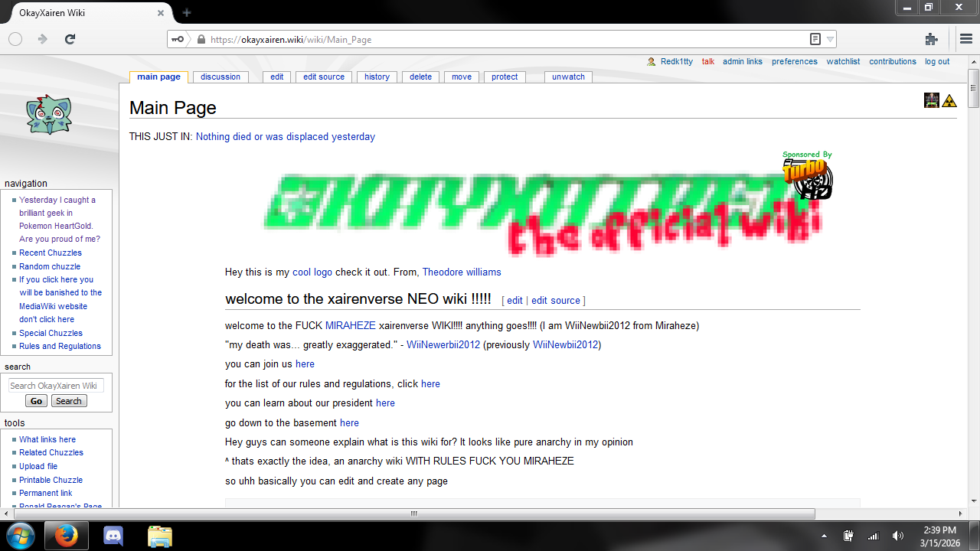Click the Turbo sponsor logo image

coord(807,177)
